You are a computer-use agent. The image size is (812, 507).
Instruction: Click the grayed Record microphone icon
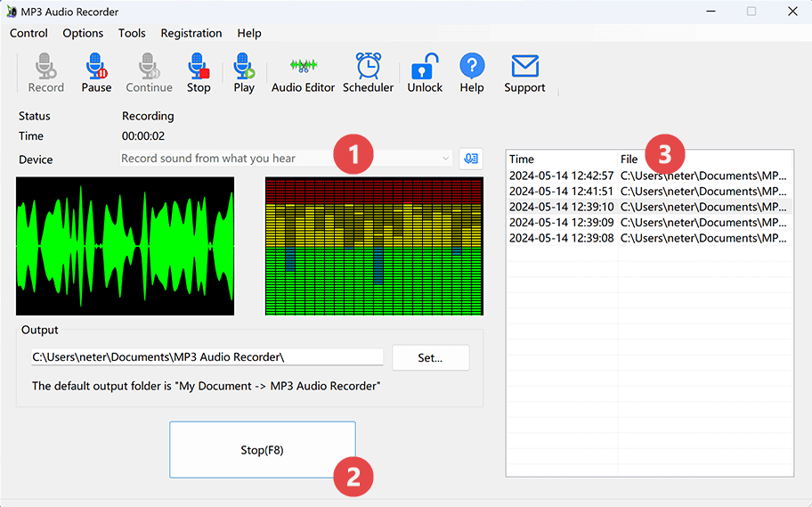(x=45, y=66)
